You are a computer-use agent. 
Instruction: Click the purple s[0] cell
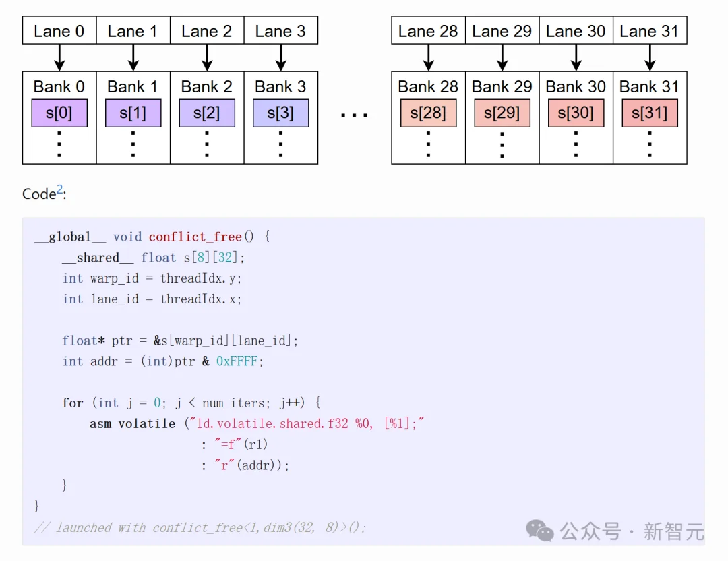59,113
